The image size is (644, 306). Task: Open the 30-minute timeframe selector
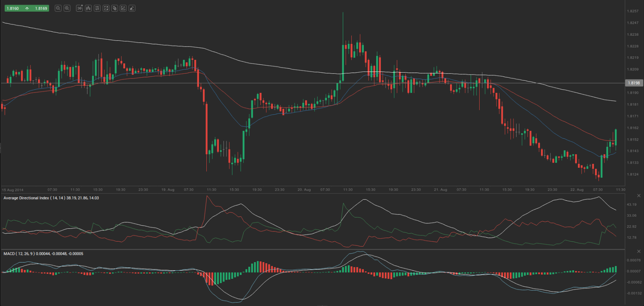coord(79,8)
